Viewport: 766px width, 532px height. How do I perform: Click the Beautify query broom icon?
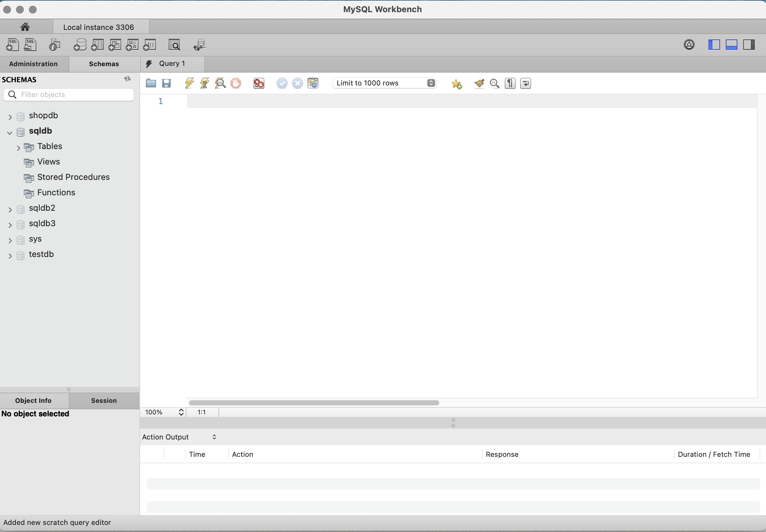479,83
